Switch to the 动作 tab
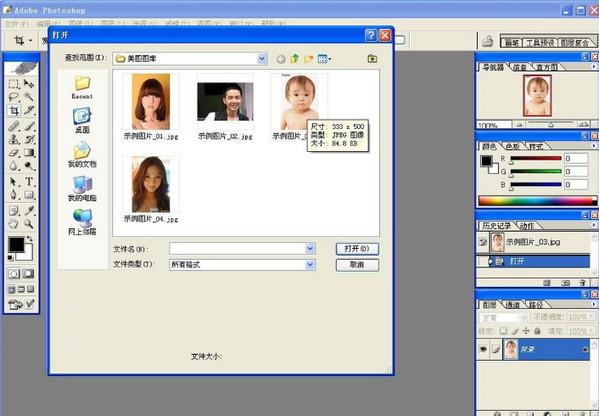 (526, 226)
